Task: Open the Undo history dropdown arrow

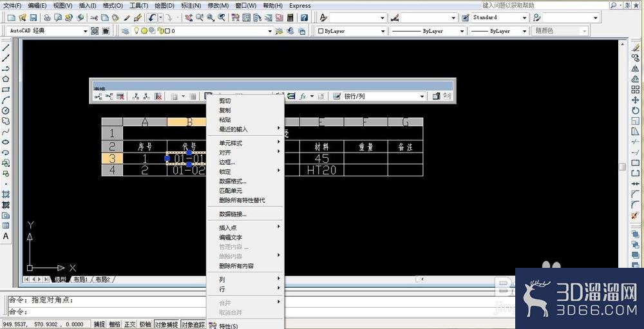Action: tap(160, 17)
